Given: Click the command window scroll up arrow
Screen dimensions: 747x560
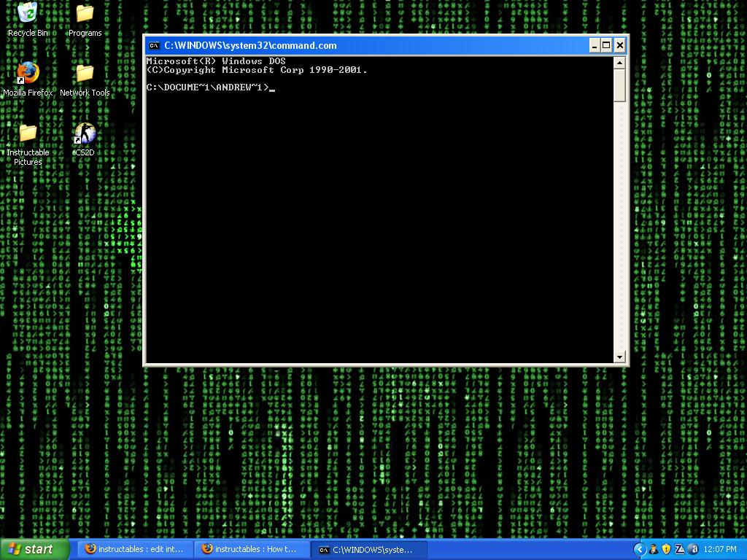Looking at the screenshot, I should point(619,63).
